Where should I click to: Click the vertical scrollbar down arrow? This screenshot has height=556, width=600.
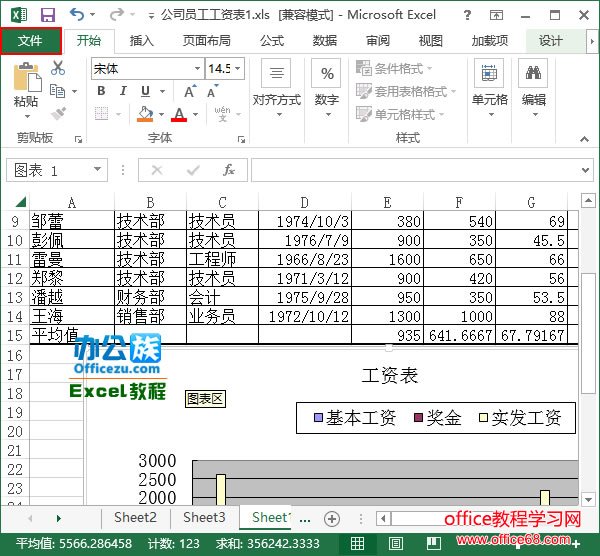tap(588, 499)
